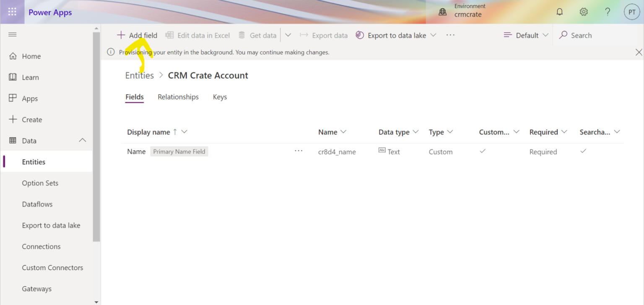Switch to the Keys tab

[220, 97]
